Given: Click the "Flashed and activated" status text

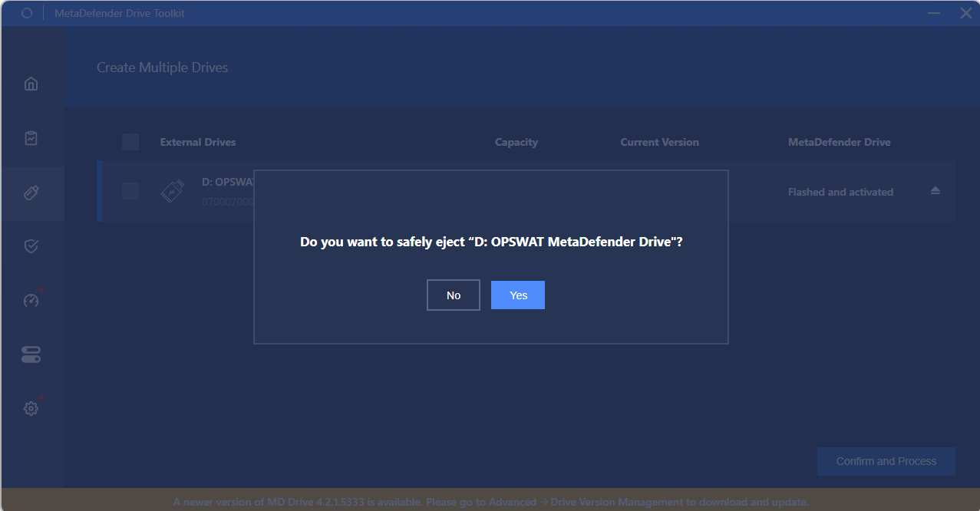Looking at the screenshot, I should click(840, 192).
